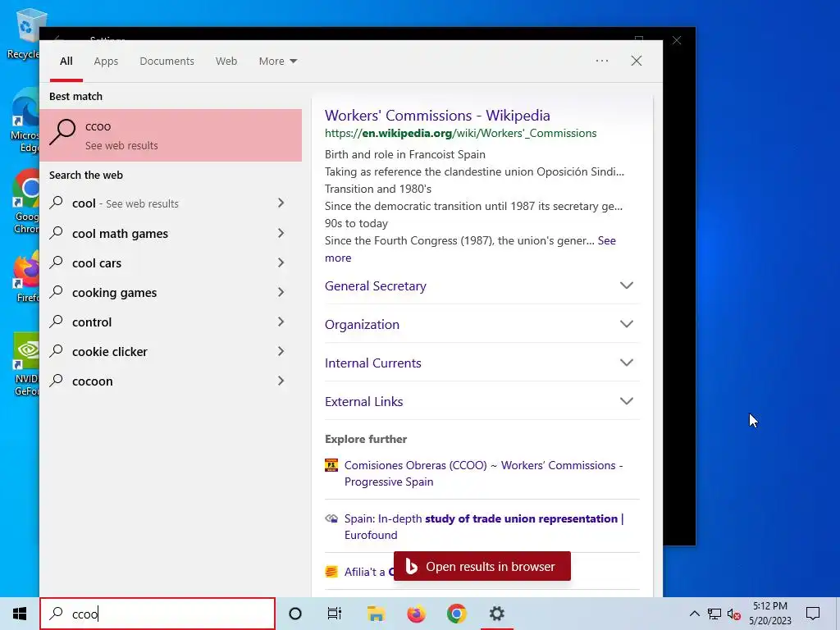Select the Firefox desktop shortcut
This screenshot has height=630, width=840.
coord(27,277)
